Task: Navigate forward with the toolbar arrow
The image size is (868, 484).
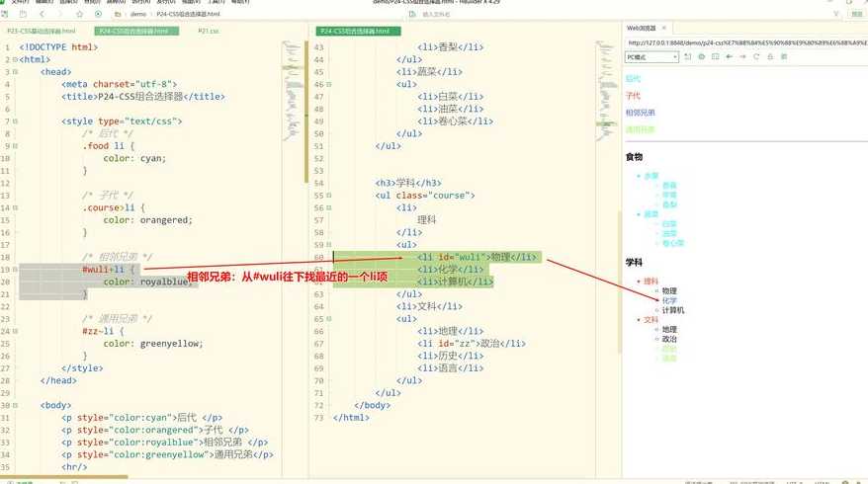Action: [59, 14]
